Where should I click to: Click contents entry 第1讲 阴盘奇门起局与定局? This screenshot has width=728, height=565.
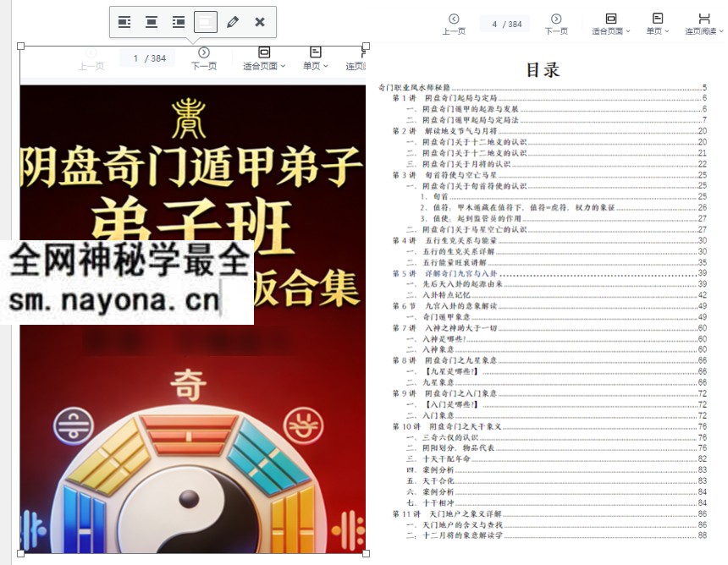coord(549,98)
